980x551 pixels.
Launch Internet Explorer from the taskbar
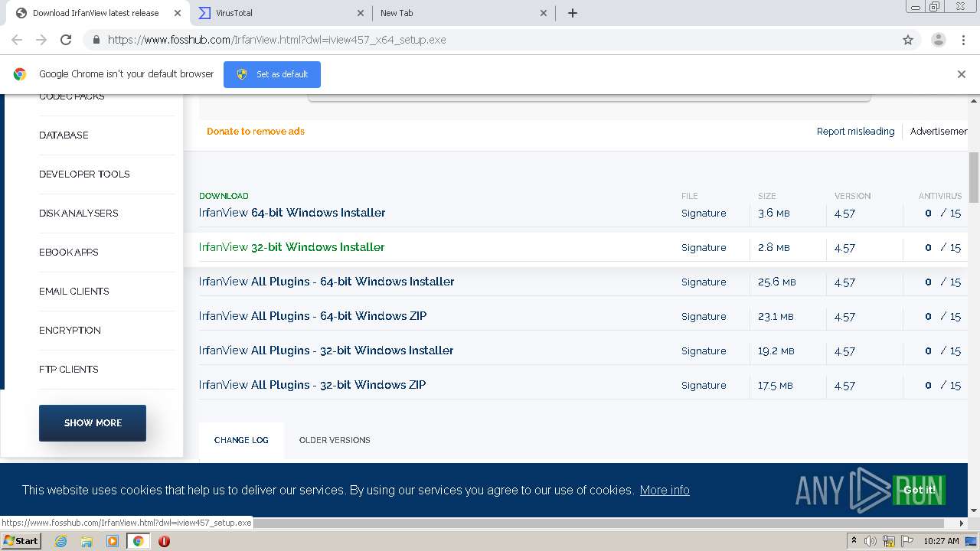61,541
